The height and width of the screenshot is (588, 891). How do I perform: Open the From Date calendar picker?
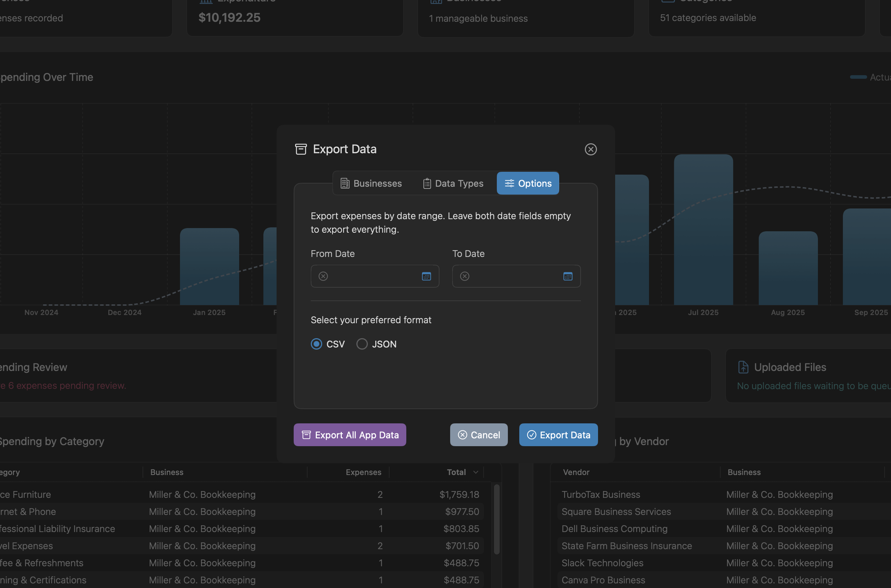coord(426,277)
